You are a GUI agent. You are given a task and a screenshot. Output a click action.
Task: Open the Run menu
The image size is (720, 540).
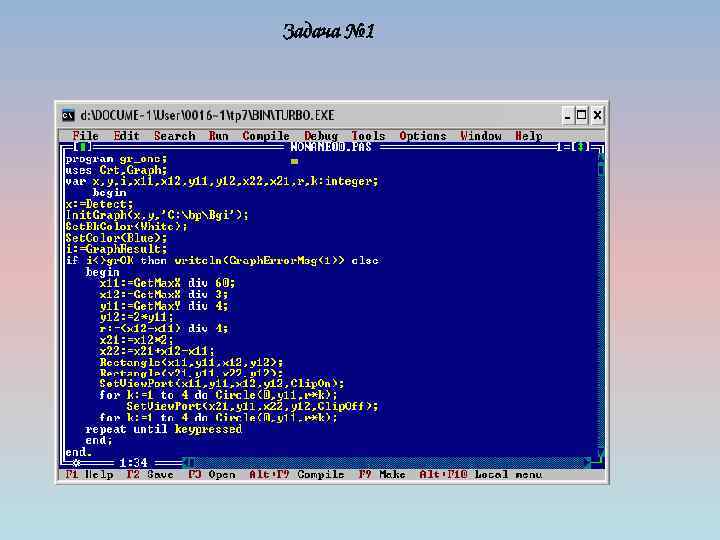[x=218, y=136]
